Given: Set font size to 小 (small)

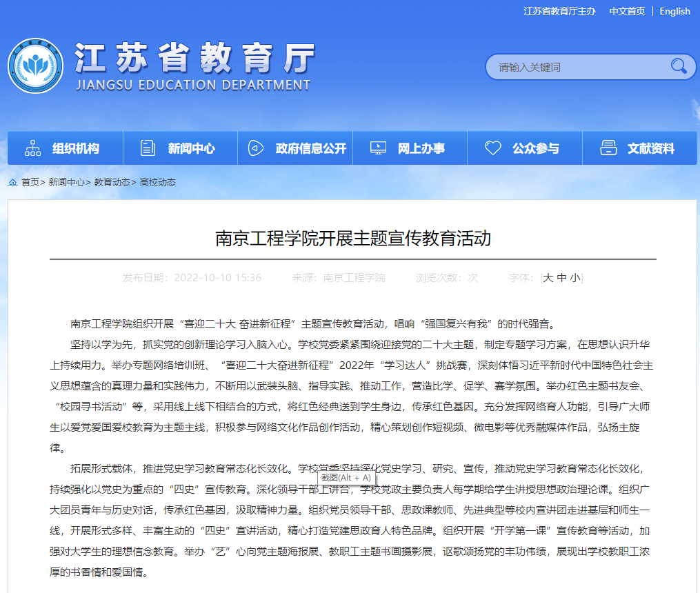Looking at the screenshot, I should click(x=575, y=278).
